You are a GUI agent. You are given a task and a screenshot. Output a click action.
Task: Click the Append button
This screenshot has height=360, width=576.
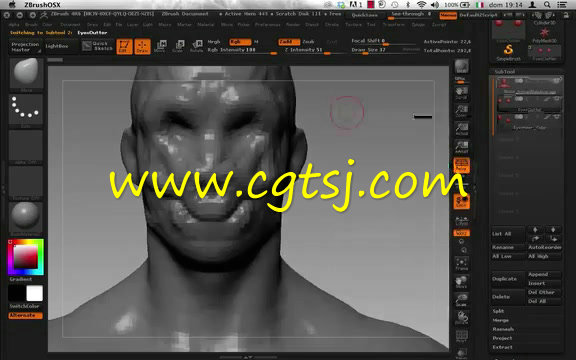point(544,274)
